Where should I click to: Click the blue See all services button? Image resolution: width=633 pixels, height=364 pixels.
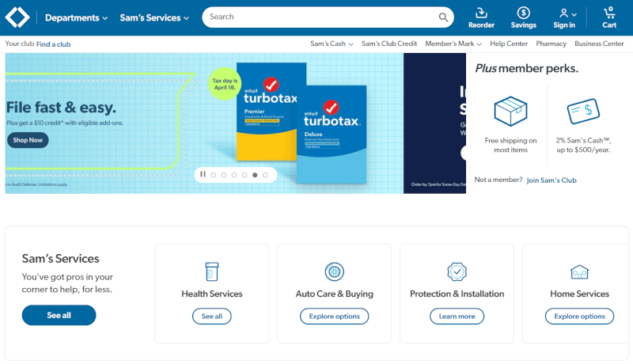59,315
